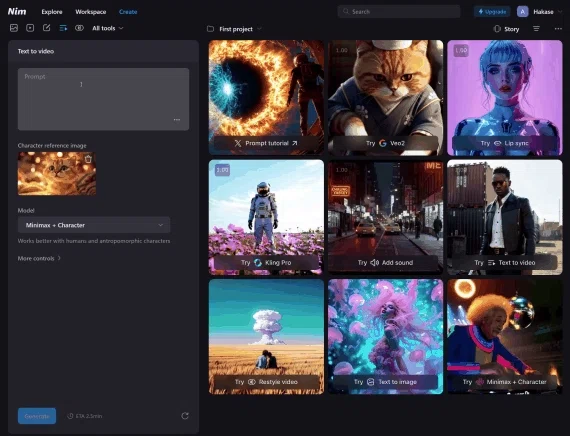This screenshot has width=570, height=436.
Task: Click the reset refresh icon in bottom panel
Action: click(185, 416)
